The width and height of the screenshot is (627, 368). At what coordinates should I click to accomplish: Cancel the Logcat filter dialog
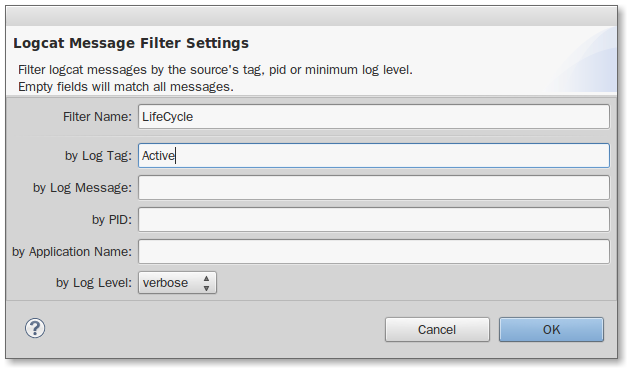pyautogui.click(x=437, y=330)
